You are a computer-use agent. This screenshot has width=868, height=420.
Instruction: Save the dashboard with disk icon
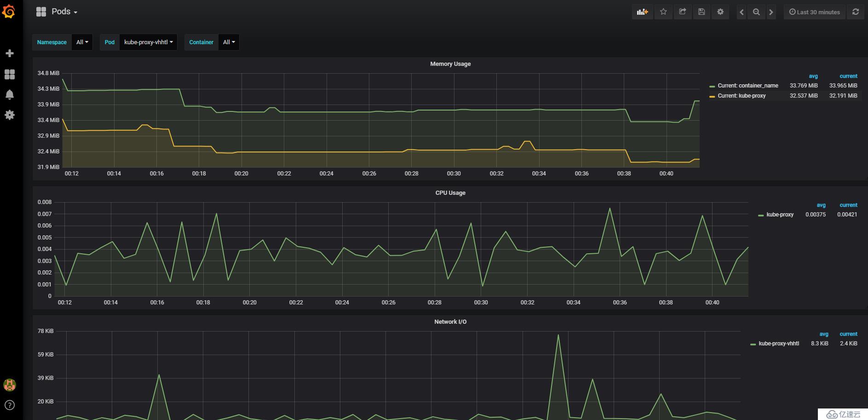(x=701, y=12)
